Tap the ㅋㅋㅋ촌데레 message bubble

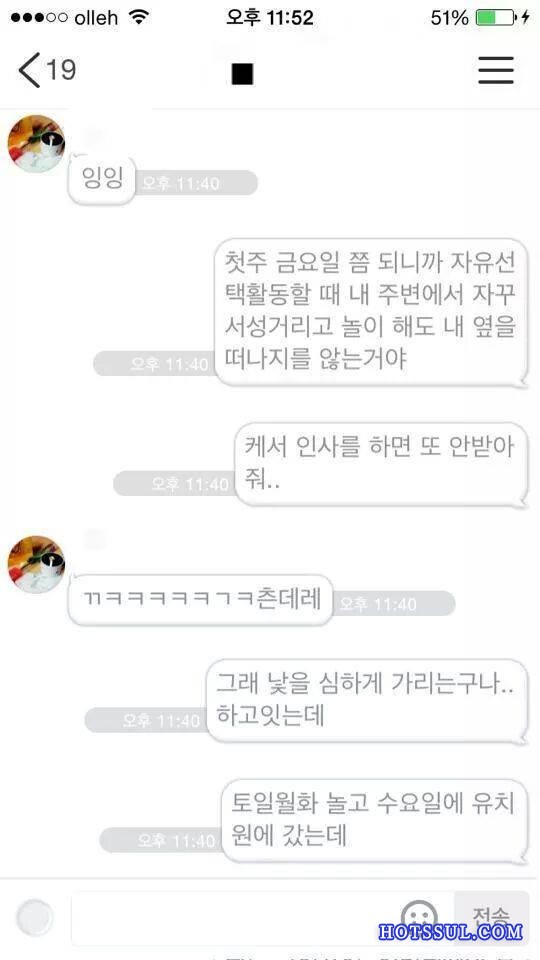click(201, 600)
